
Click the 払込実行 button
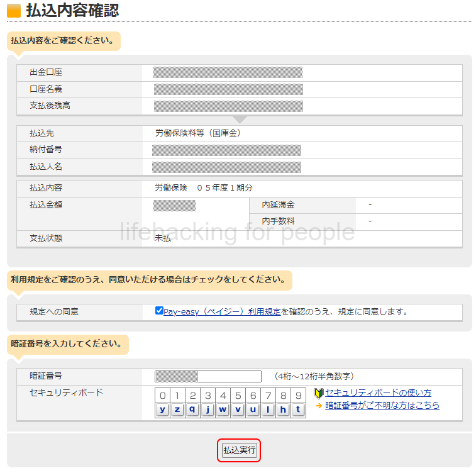[239, 450]
